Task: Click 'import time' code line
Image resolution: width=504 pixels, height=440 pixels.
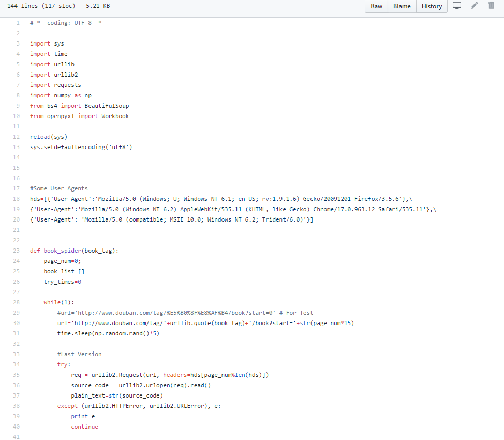Action: 49,54
